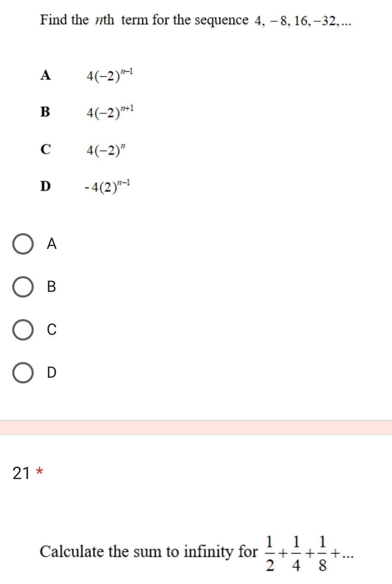Click the red required asterisk
Screen dimensions: 392x584
[40, 471]
